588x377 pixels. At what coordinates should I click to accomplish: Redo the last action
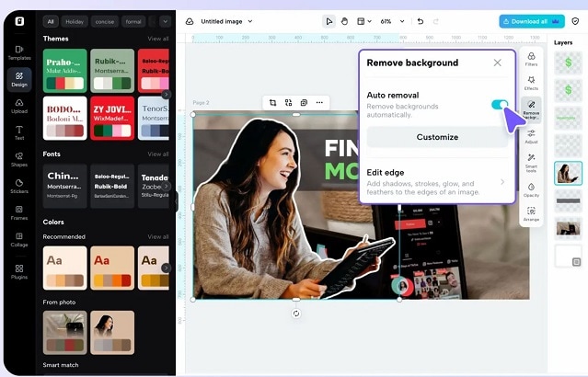[x=436, y=21]
